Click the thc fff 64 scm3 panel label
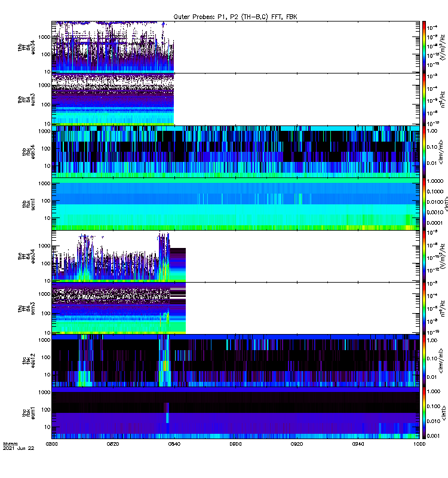This screenshot has height=478, width=448. click(x=26, y=308)
